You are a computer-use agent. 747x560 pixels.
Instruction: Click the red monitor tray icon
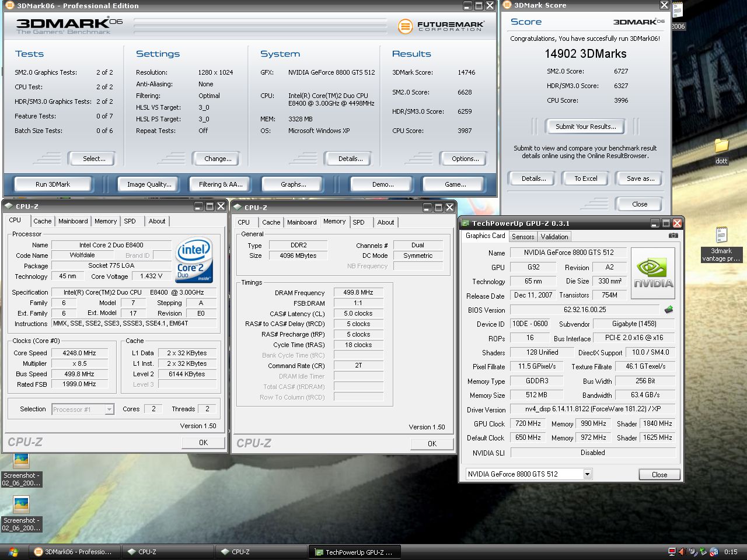point(672,552)
